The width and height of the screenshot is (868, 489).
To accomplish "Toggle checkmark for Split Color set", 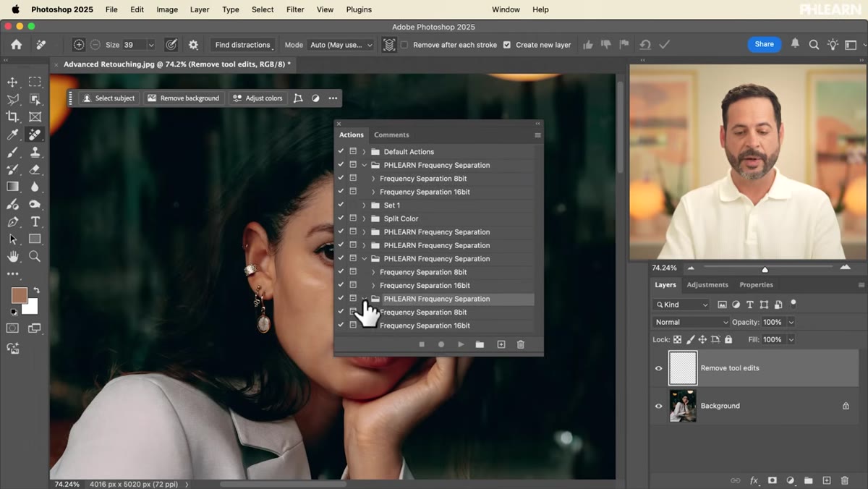I will 341,218.
